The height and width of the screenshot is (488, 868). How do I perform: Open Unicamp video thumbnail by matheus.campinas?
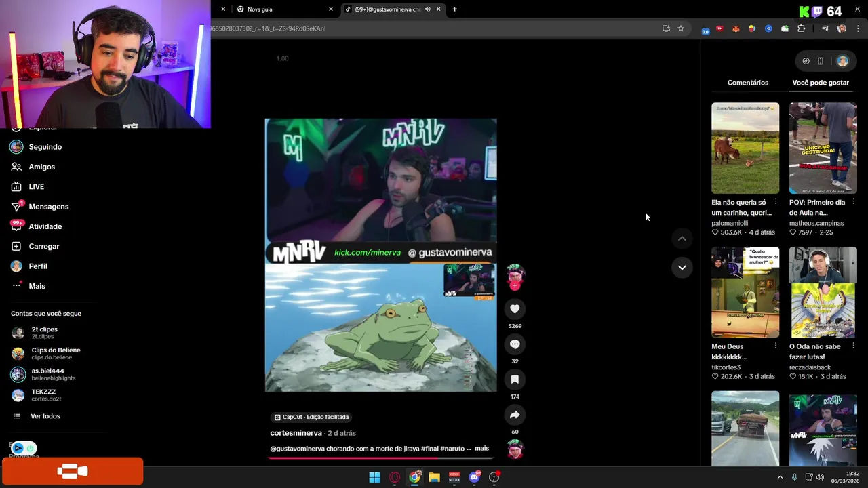click(x=823, y=148)
